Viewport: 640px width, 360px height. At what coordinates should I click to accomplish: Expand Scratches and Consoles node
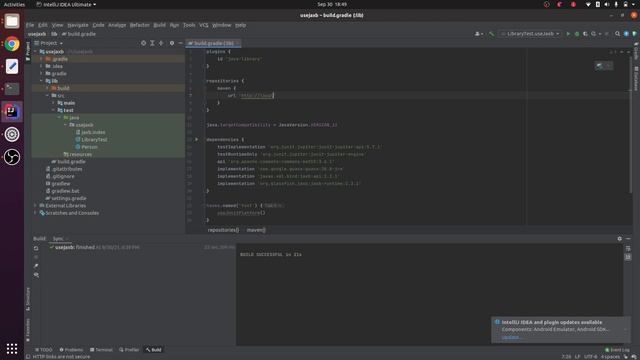pos(36,213)
